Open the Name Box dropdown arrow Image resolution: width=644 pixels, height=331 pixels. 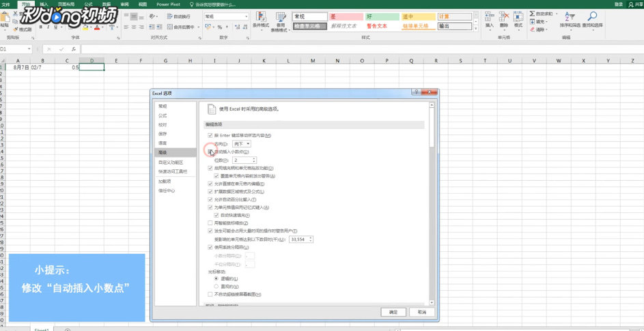click(29, 49)
